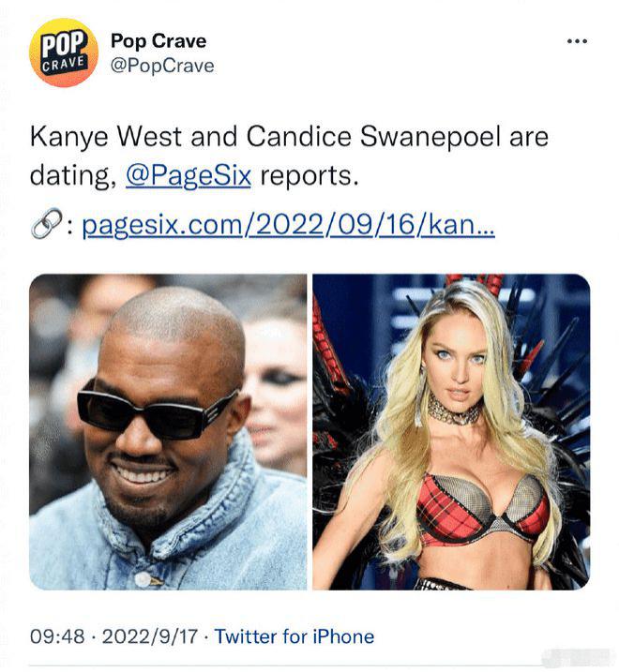Click the word POP in the logo
Viewport: 619px width, 672px height.
tap(65, 43)
